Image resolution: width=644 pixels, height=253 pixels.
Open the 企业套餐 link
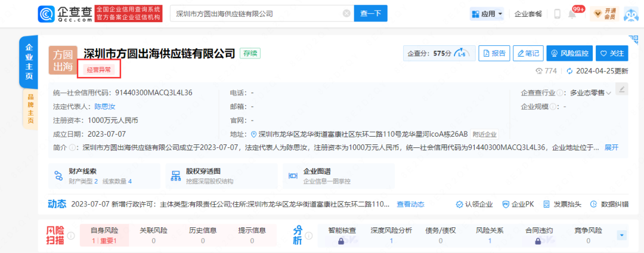pos(528,14)
